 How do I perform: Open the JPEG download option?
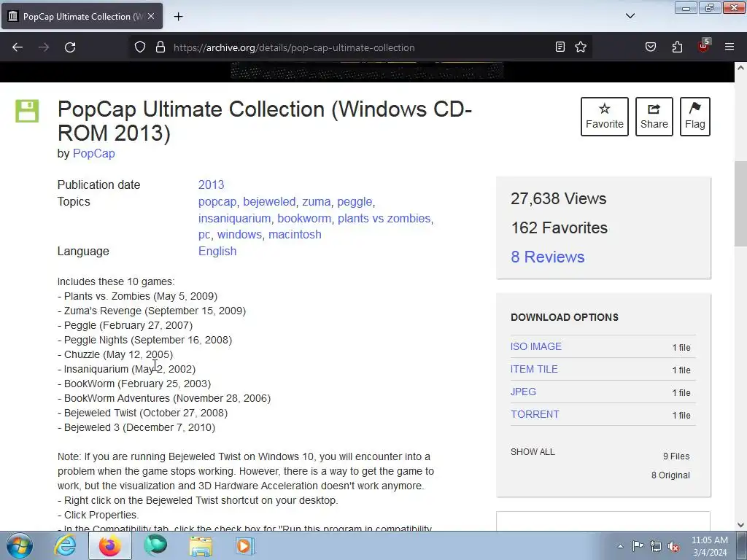coord(523,392)
